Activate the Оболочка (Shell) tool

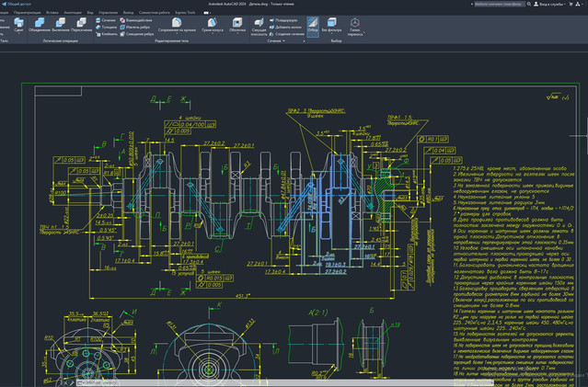point(237,26)
